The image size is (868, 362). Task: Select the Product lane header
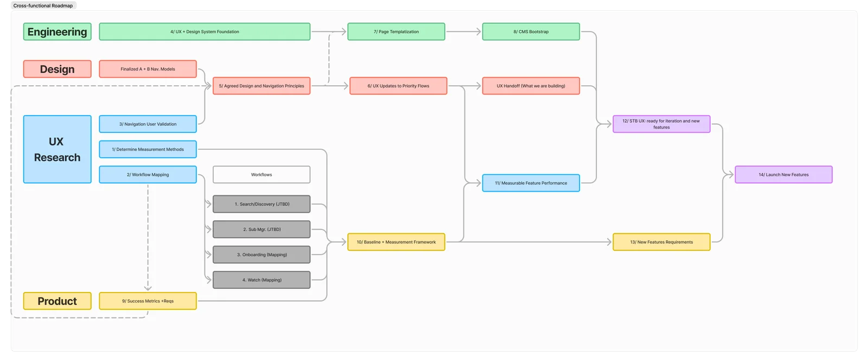(x=57, y=301)
